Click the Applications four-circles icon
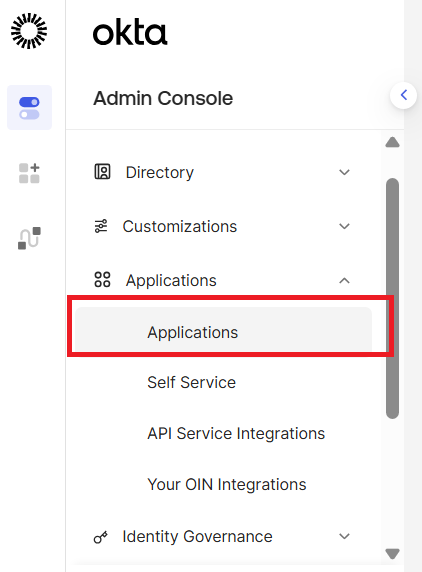422x572 pixels. click(102, 280)
